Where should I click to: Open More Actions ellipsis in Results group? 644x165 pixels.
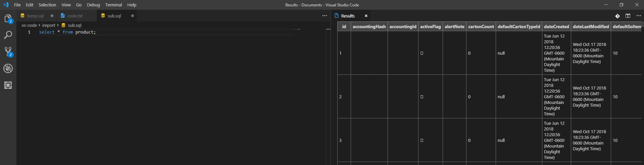click(639, 16)
